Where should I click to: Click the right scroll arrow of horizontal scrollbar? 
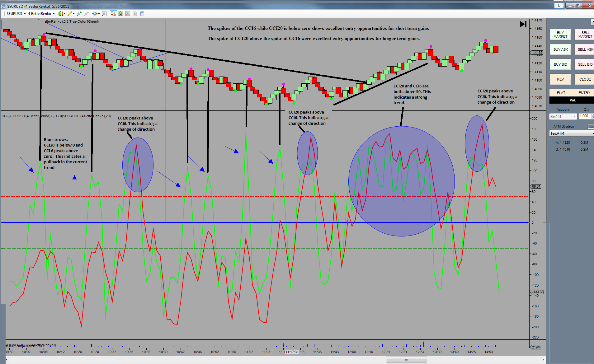[x=544, y=360]
